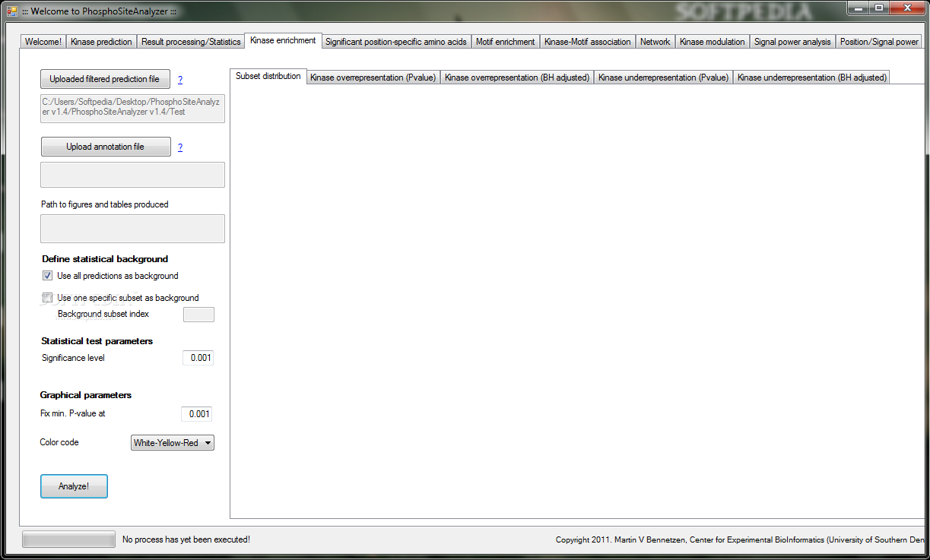Switch to the Kinase prediction tab

[102, 42]
